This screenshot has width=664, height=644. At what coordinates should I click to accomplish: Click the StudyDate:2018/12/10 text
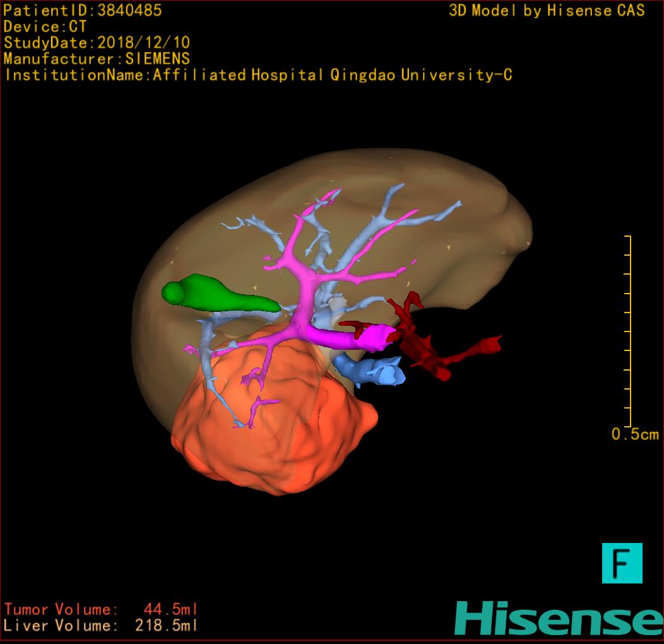(x=97, y=44)
